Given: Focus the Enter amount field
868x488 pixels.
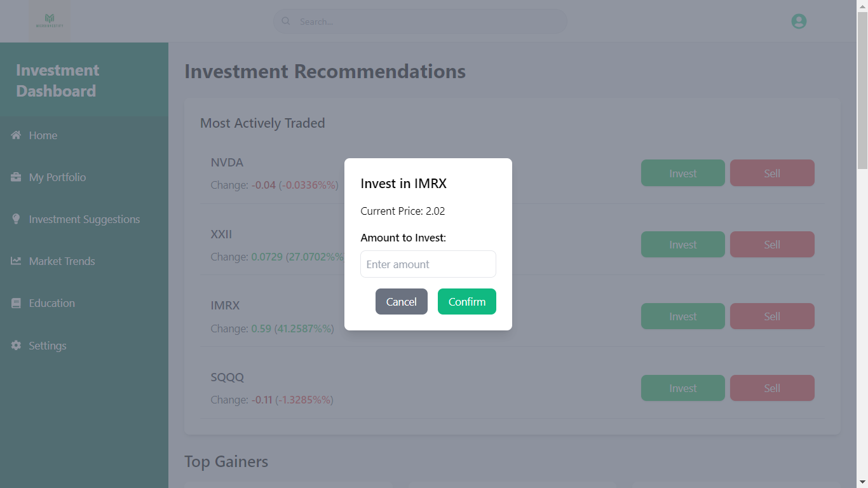Looking at the screenshot, I should (x=428, y=264).
